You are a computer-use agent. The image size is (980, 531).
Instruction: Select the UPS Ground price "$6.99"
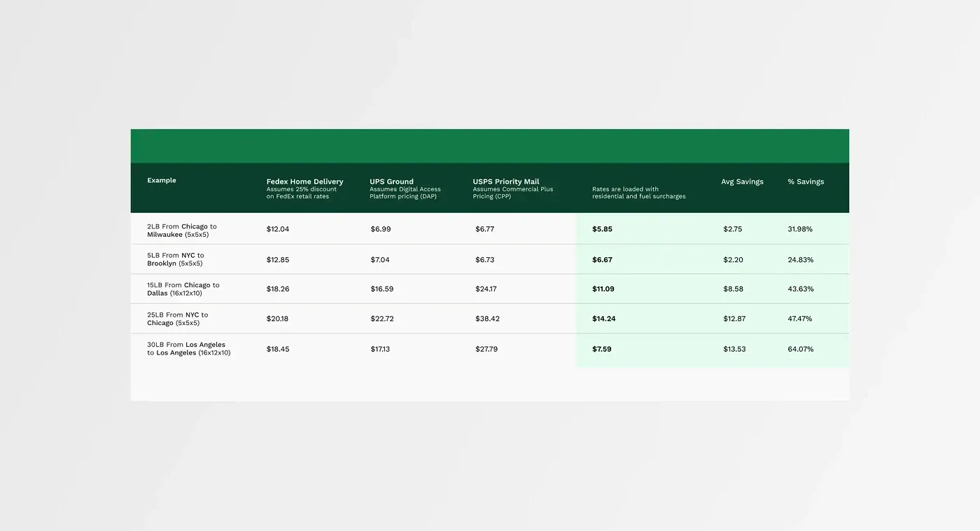pos(381,229)
